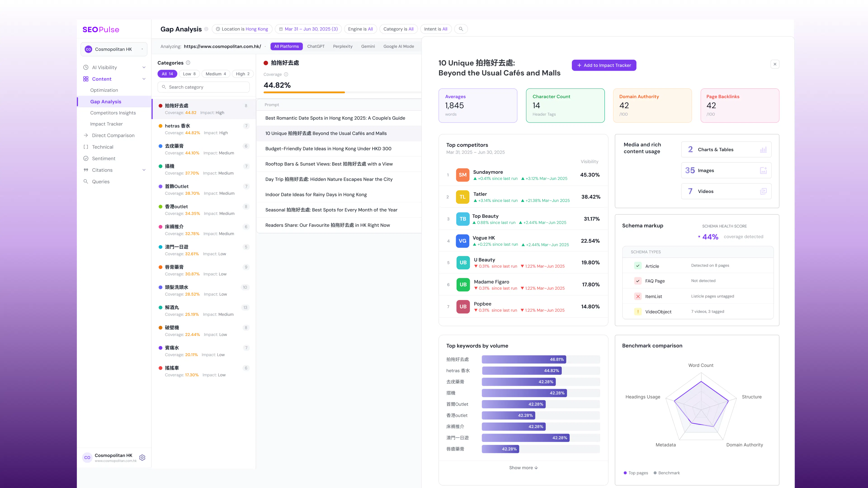Click the SEOPulse logo
Viewport: 868px width, 488px height.
pos(101,29)
